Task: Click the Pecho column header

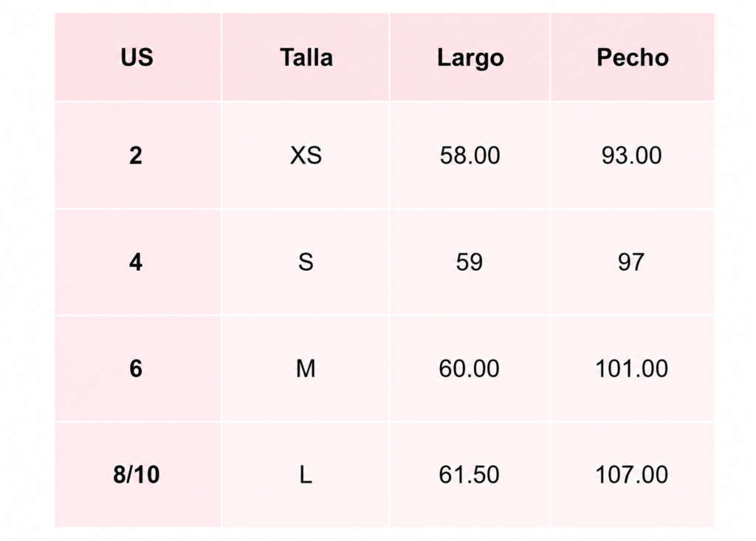Action: 632,58
